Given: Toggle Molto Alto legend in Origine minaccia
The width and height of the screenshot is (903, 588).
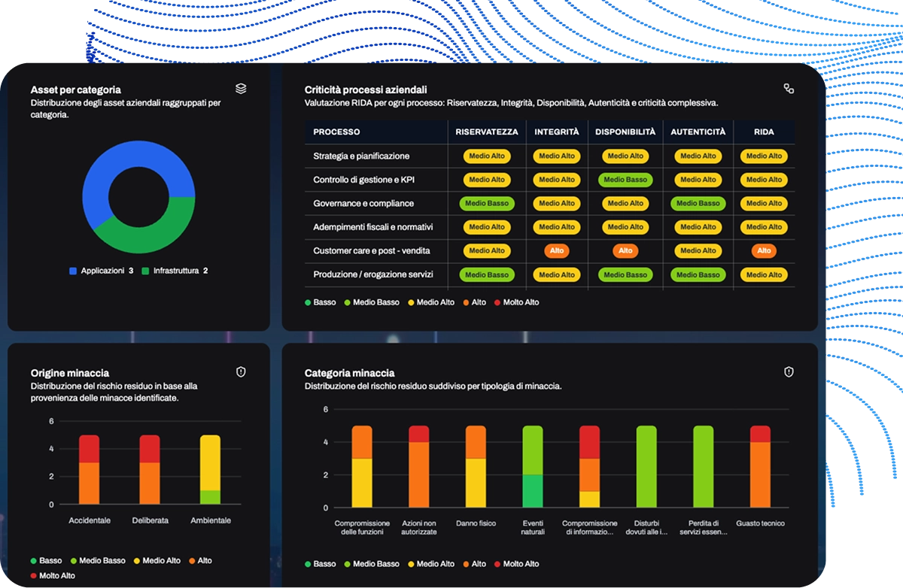Looking at the screenshot, I should pyautogui.click(x=53, y=575).
